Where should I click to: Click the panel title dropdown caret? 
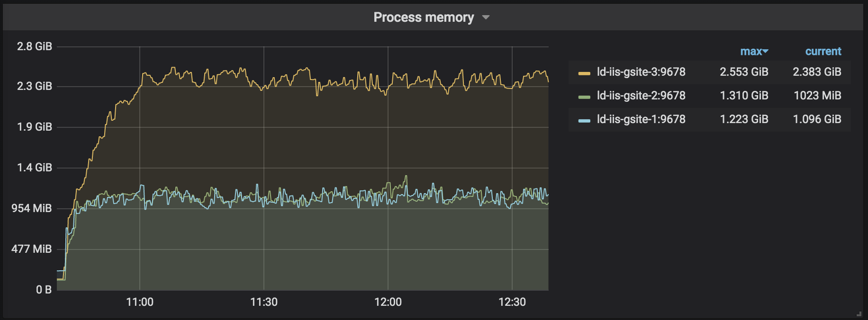point(486,18)
